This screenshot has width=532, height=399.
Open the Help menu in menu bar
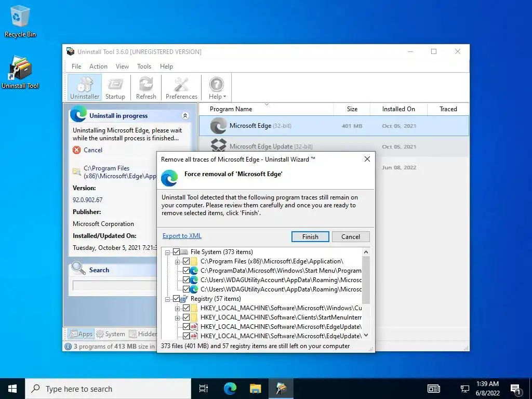pyautogui.click(x=166, y=66)
